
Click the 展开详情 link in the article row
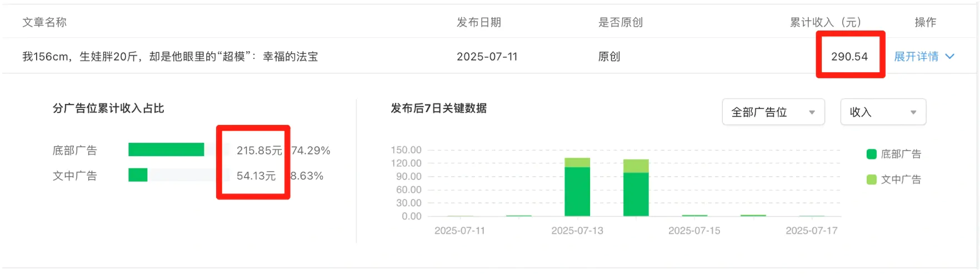click(x=916, y=57)
